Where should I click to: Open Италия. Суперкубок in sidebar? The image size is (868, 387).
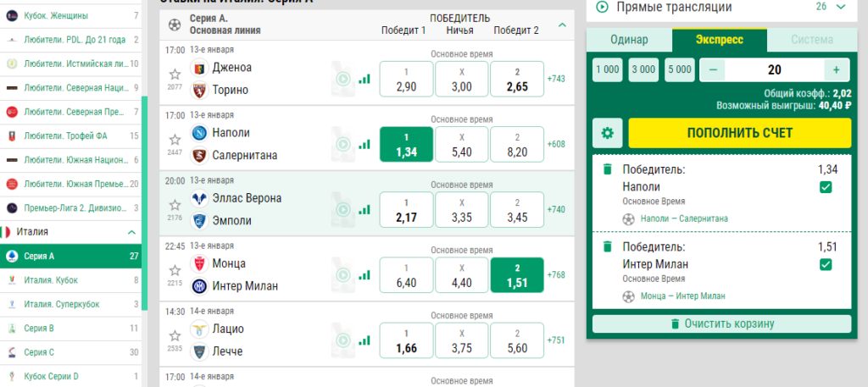pos(70,304)
